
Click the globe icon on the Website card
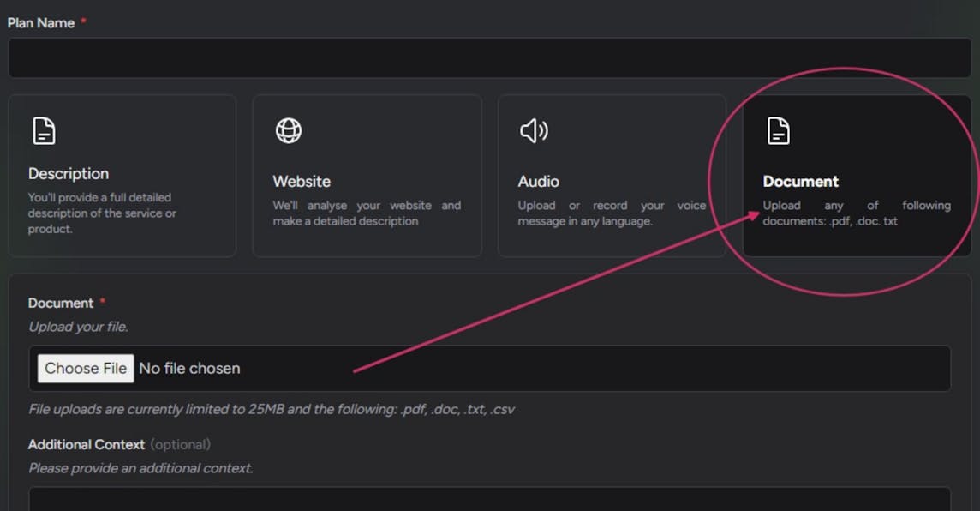point(289,130)
